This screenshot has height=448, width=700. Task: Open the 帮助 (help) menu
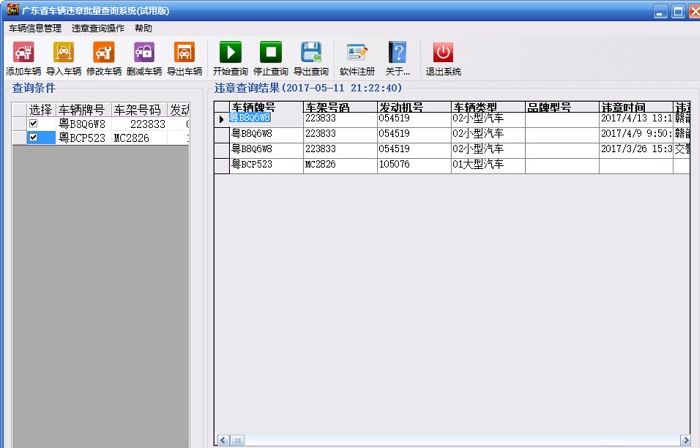click(x=144, y=28)
